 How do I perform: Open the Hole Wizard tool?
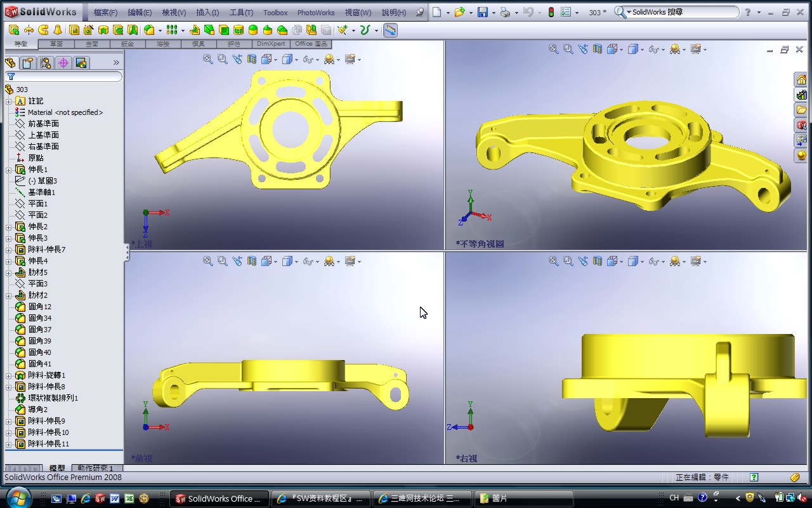pos(88,30)
